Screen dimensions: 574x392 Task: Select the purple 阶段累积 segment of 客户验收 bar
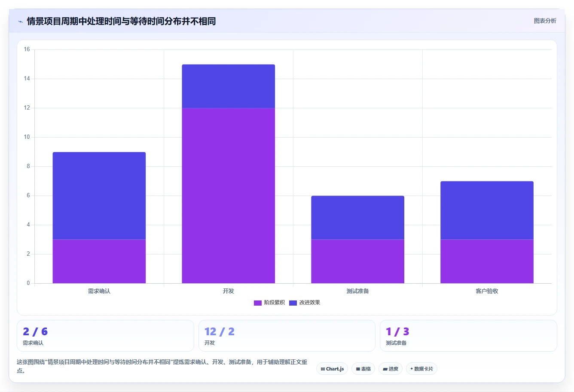point(487,261)
